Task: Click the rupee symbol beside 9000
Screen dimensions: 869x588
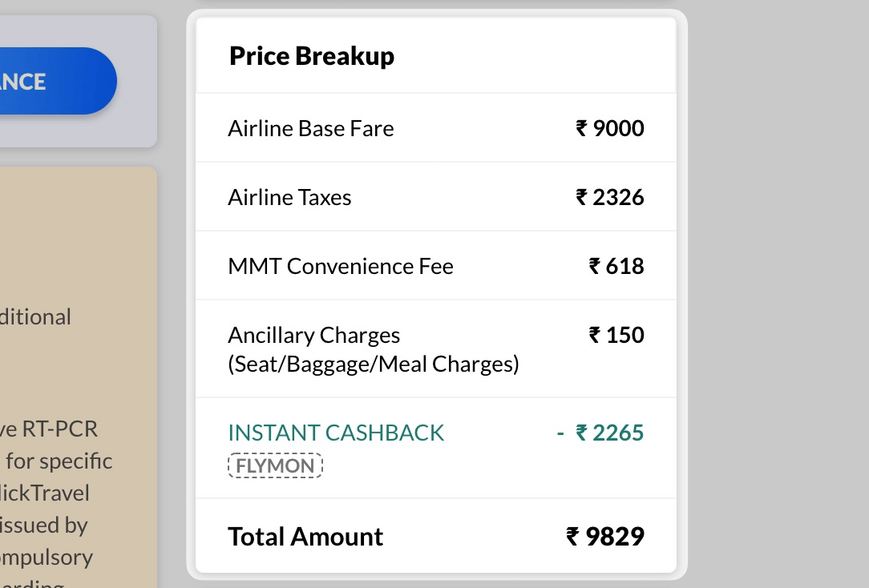Action: tap(581, 128)
